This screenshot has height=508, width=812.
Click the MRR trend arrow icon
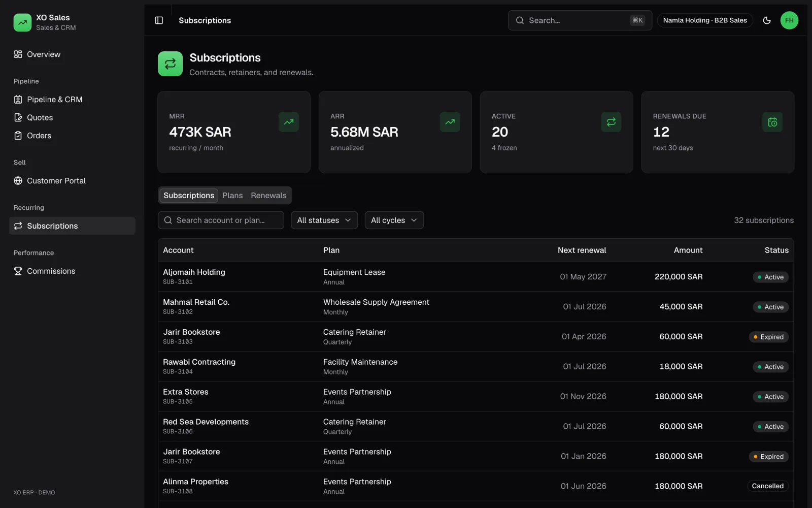pyautogui.click(x=289, y=122)
